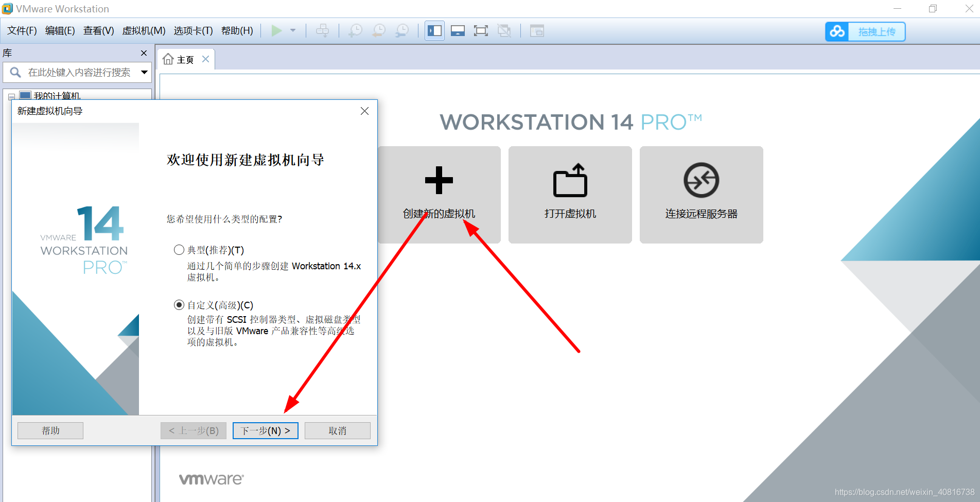
Task: Close the 库 library panel
Action: (144, 53)
